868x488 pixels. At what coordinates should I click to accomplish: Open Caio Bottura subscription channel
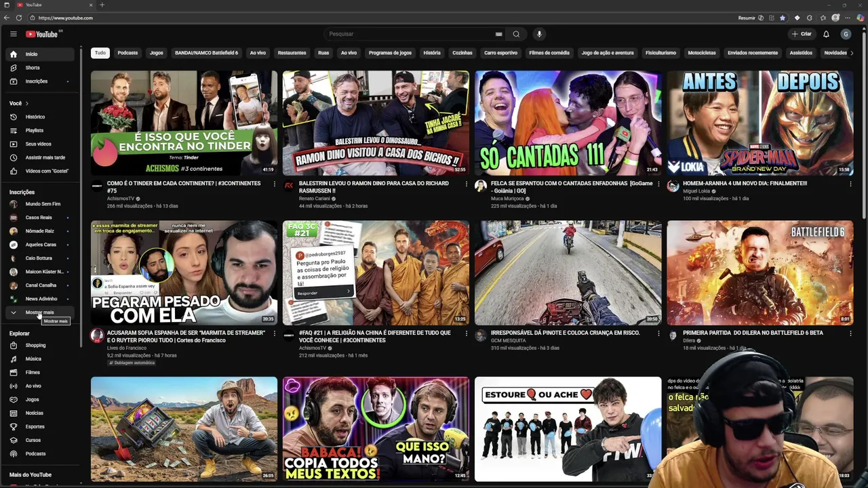coord(39,258)
